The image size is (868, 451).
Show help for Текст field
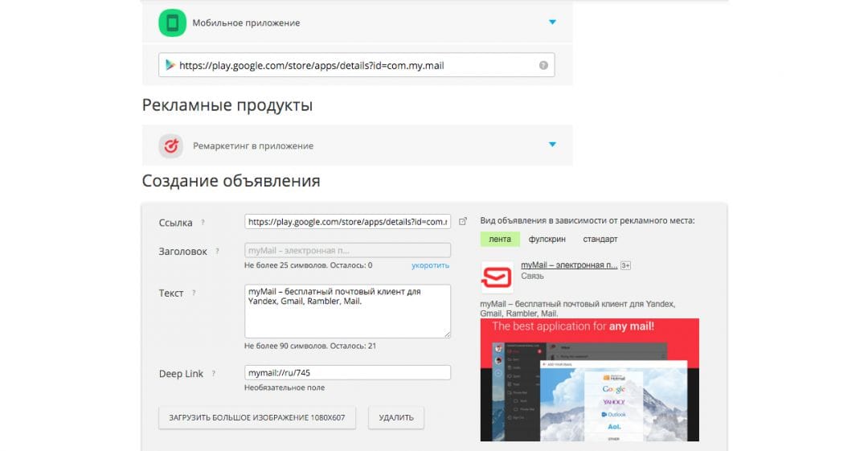pyautogui.click(x=194, y=293)
